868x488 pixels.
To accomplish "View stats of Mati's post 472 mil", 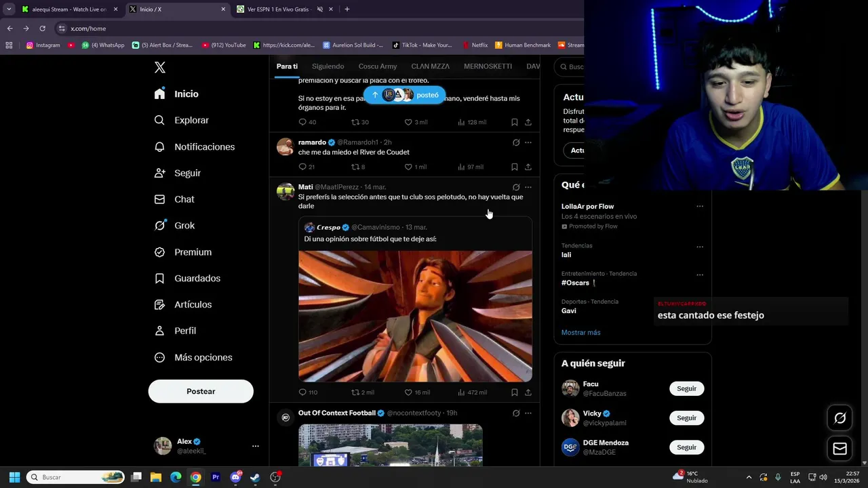I will (472, 392).
